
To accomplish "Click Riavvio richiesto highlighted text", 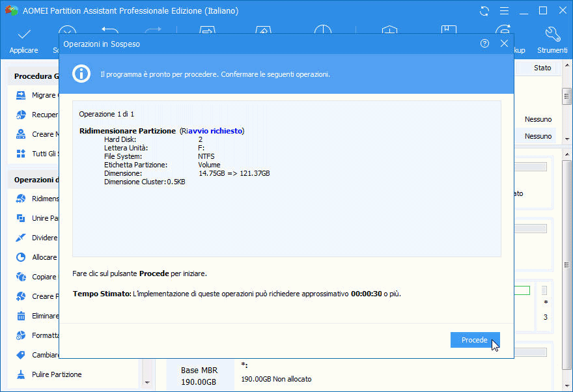I will pos(212,131).
